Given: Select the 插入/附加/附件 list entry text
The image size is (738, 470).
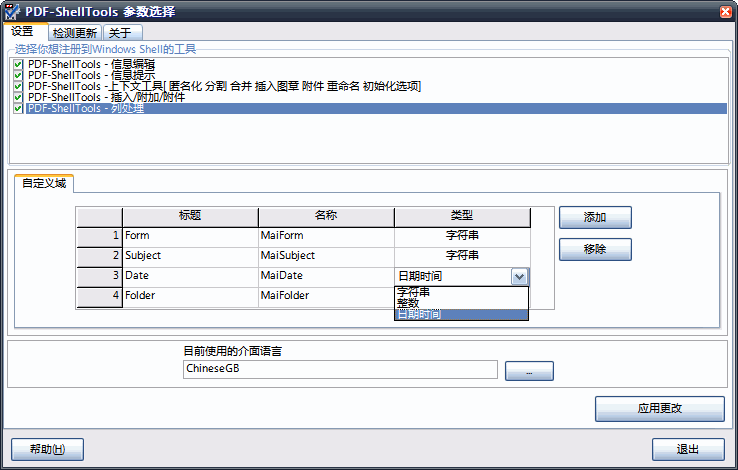Looking at the screenshot, I should point(106,97).
